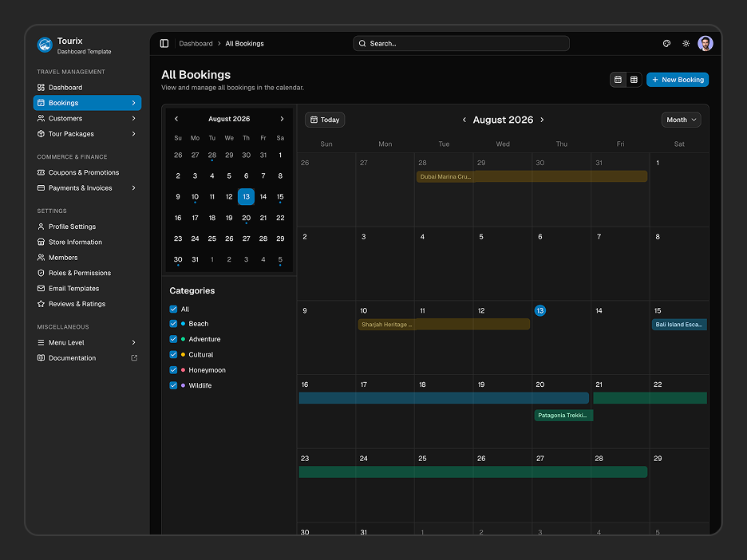Click the Menu Level list icon
This screenshot has width=747, height=560.
click(41, 342)
